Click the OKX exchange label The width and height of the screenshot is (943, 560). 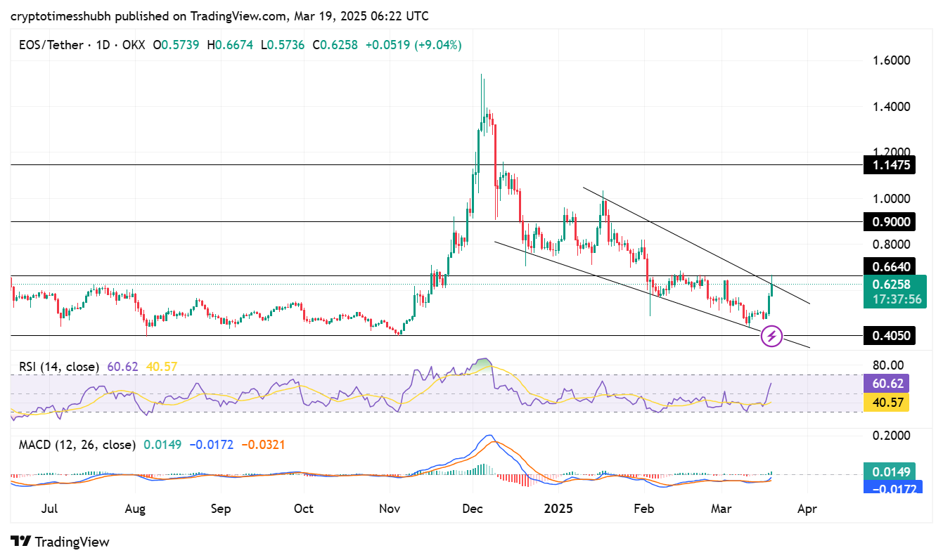[134, 44]
